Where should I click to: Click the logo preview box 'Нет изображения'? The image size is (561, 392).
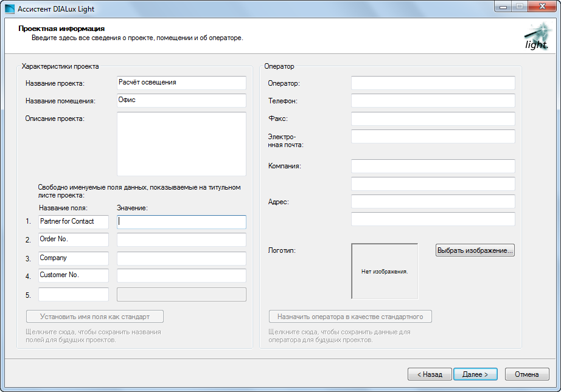coord(385,272)
